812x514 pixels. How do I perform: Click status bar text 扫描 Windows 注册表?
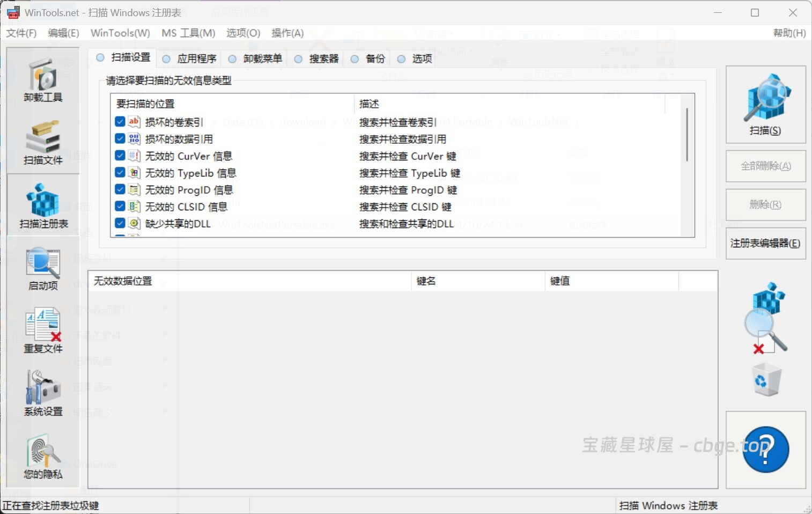[668, 505]
